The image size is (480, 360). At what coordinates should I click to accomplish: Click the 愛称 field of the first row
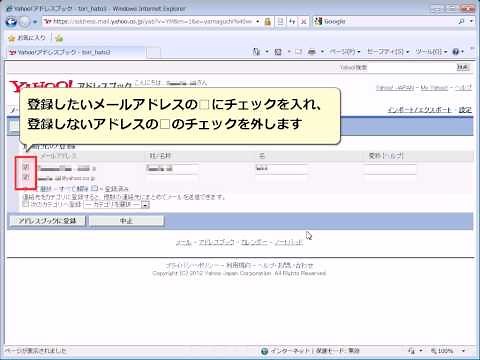391,169
